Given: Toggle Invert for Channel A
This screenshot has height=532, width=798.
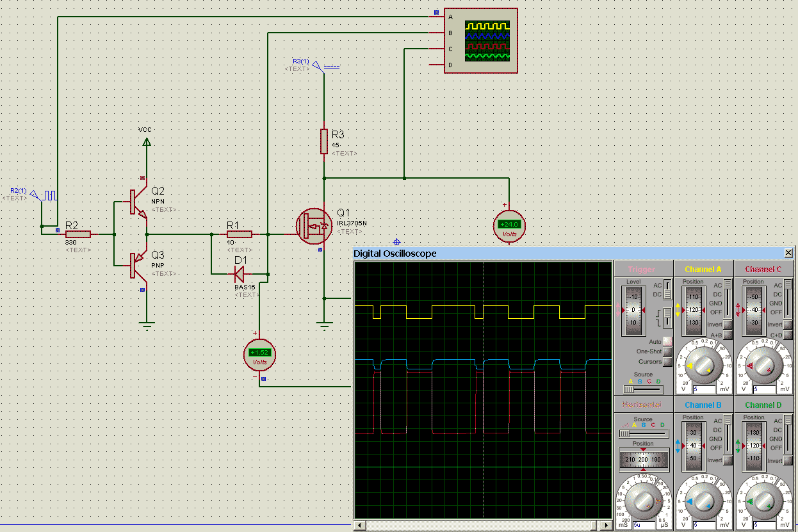Looking at the screenshot, I should pyautogui.click(x=727, y=325).
